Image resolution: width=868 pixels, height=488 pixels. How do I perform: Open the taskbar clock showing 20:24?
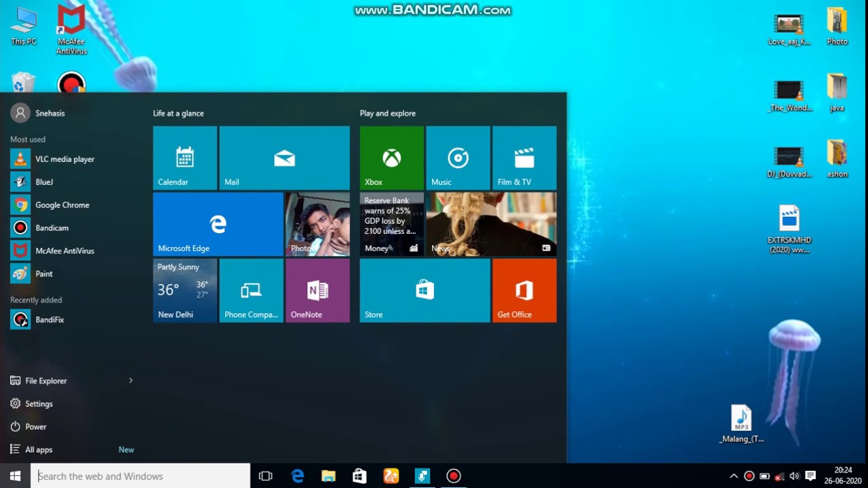pos(843,476)
